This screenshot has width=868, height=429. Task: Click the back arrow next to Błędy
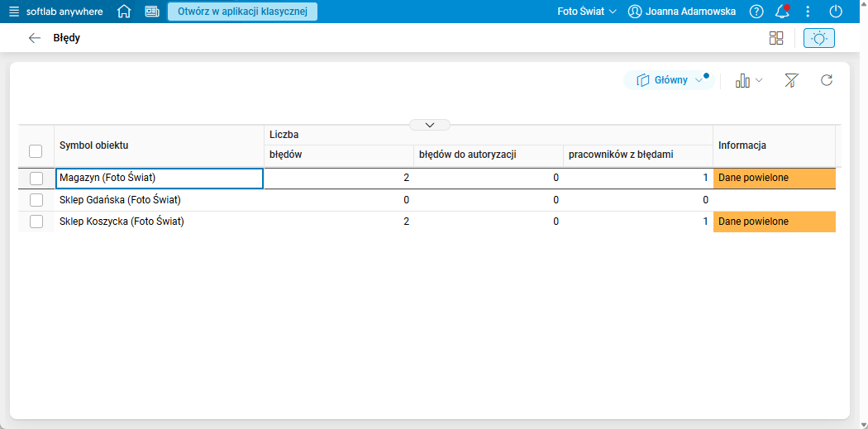(34, 38)
